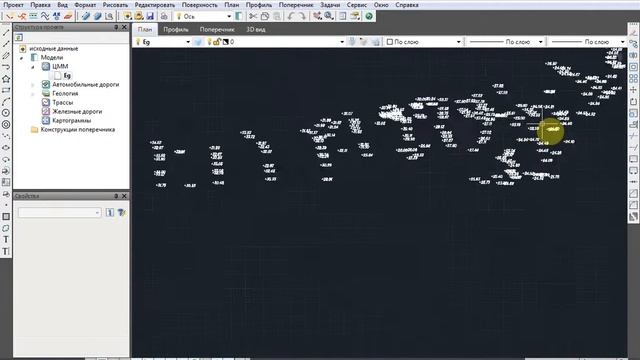Open the Проект menu

[x=13, y=5]
